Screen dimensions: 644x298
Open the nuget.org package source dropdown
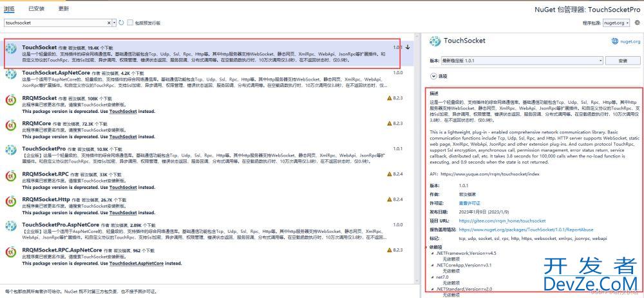tap(616, 23)
